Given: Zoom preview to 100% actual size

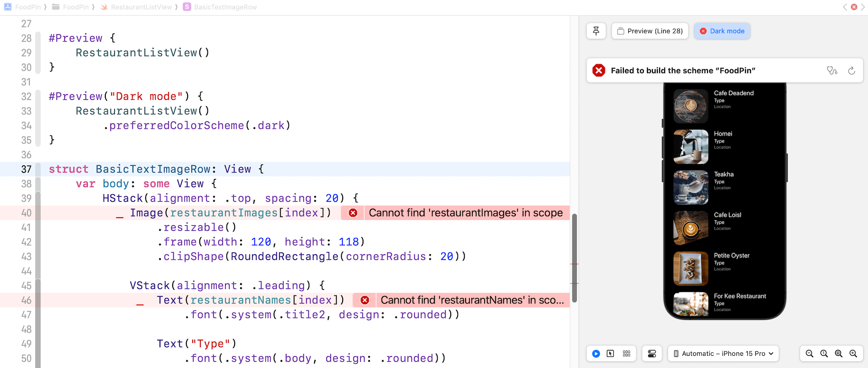Looking at the screenshot, I should coord(824,354).
